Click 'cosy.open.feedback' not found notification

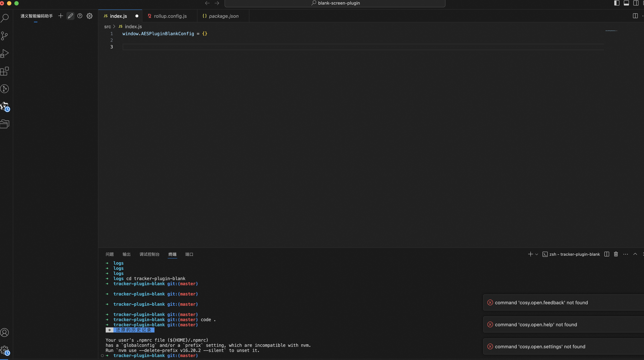point(563,303)
